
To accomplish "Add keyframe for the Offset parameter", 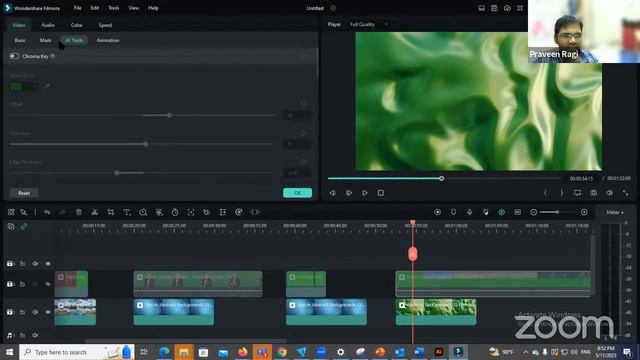I will point(303,104).
